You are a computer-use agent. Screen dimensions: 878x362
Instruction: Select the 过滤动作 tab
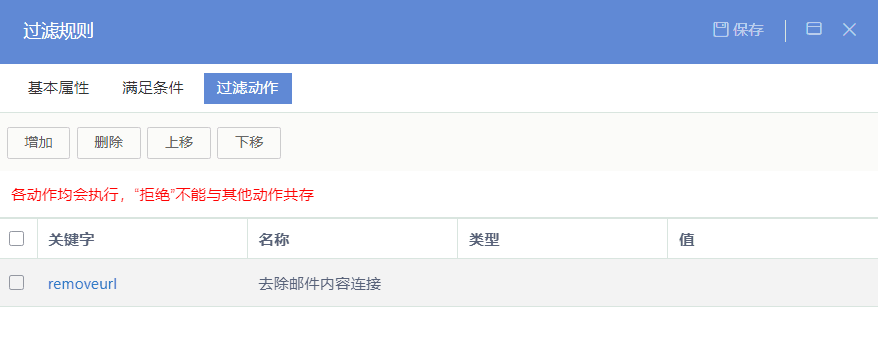tap(247, 88)
